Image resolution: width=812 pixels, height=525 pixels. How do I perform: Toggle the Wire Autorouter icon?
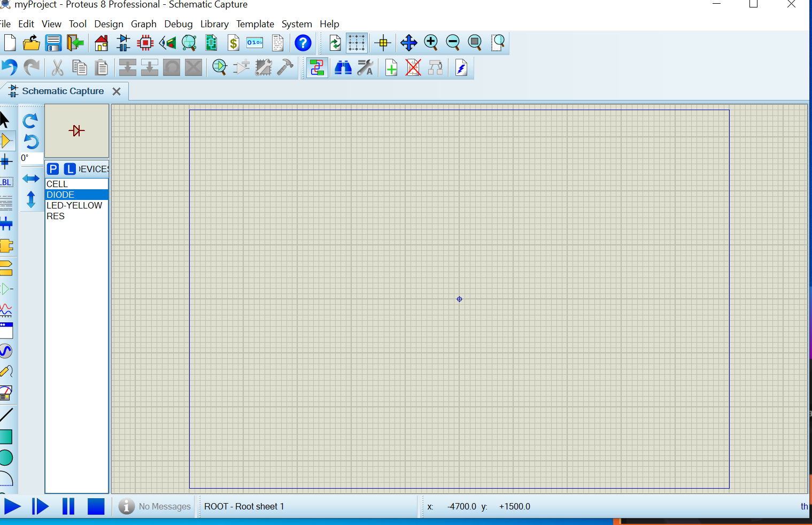(317, 68)
